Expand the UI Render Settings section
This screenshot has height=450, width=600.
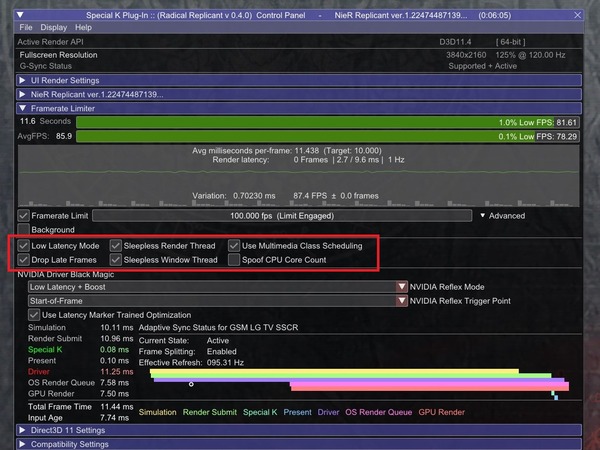coord(22,80)
